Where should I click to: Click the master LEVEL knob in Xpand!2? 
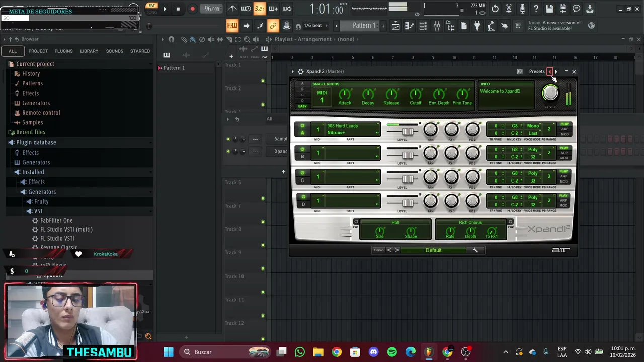coord(550,93)
